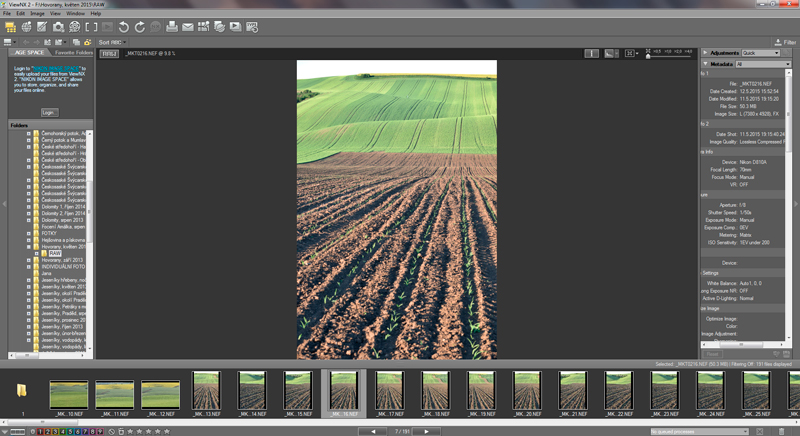Open the Metadata All dropdown

(763, 64)
